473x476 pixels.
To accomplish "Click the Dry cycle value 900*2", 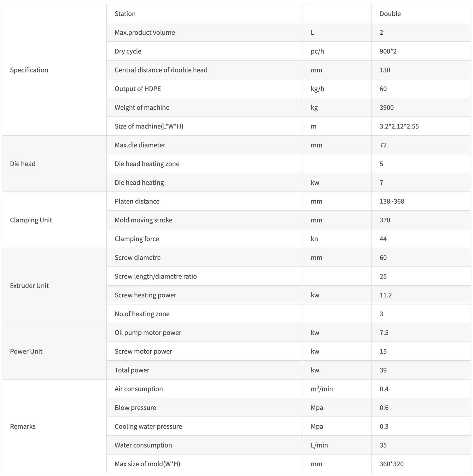I will click(x=388, y=51).
